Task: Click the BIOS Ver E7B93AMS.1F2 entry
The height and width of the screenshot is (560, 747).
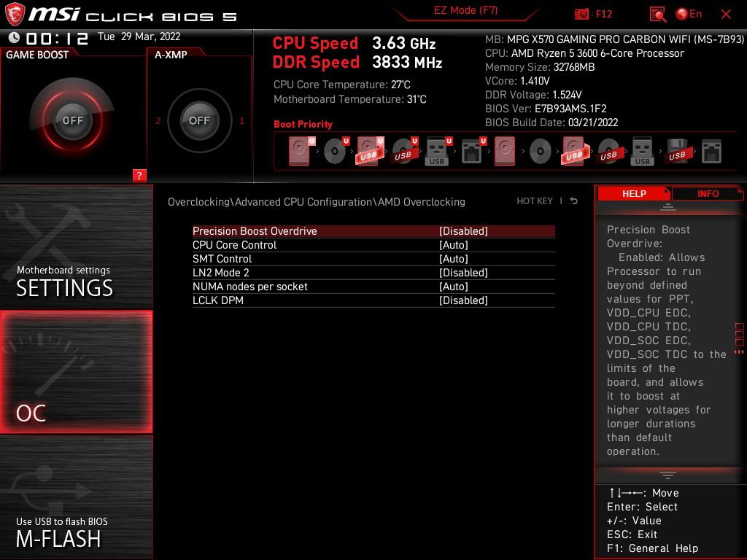Action: tap(546, 108)
